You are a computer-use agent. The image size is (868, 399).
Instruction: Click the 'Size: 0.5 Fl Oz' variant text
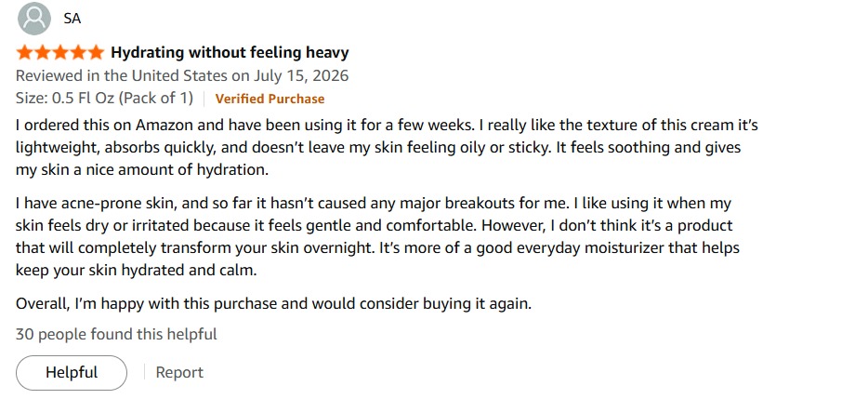[105, 99]
